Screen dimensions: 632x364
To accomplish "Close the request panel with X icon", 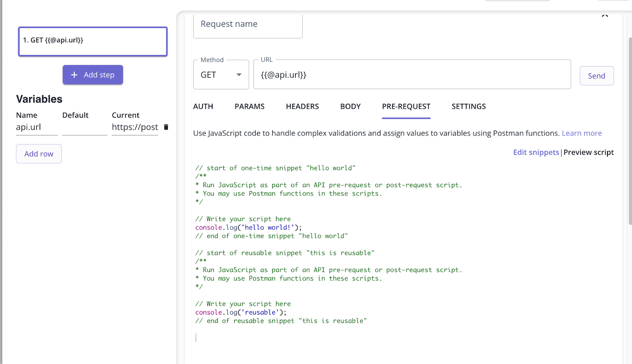I will click(x=605, y=16).
